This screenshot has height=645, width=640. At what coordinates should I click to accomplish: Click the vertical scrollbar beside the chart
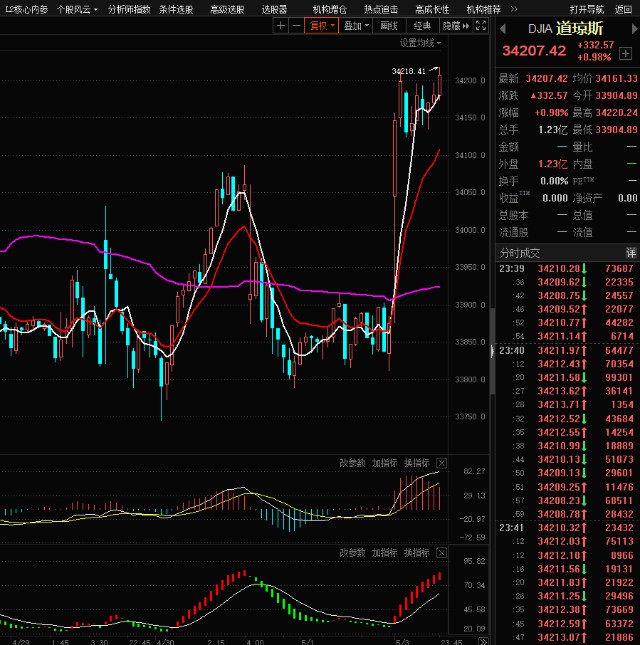tap(492, 351)
